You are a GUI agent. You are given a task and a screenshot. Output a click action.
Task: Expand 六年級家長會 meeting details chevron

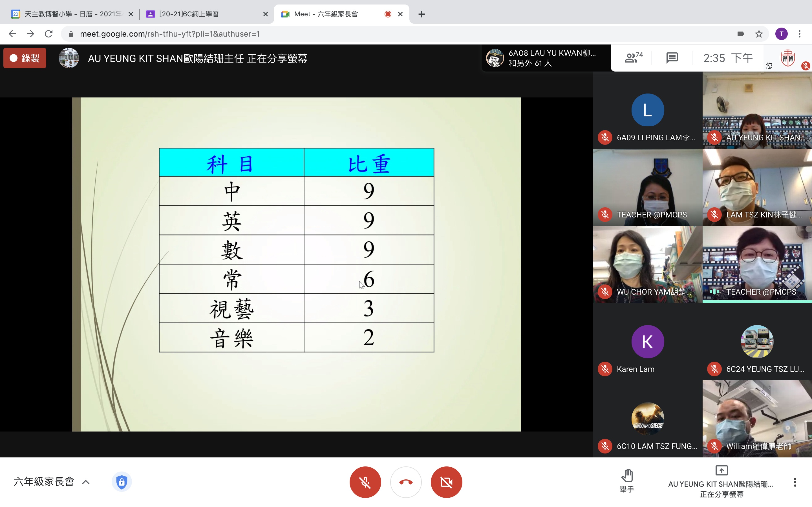[86, 482]
